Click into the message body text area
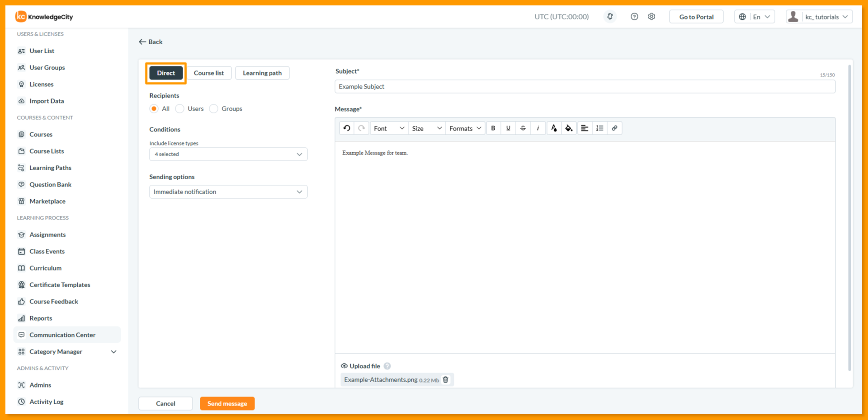The image size is (868, 420). (585, 247)
